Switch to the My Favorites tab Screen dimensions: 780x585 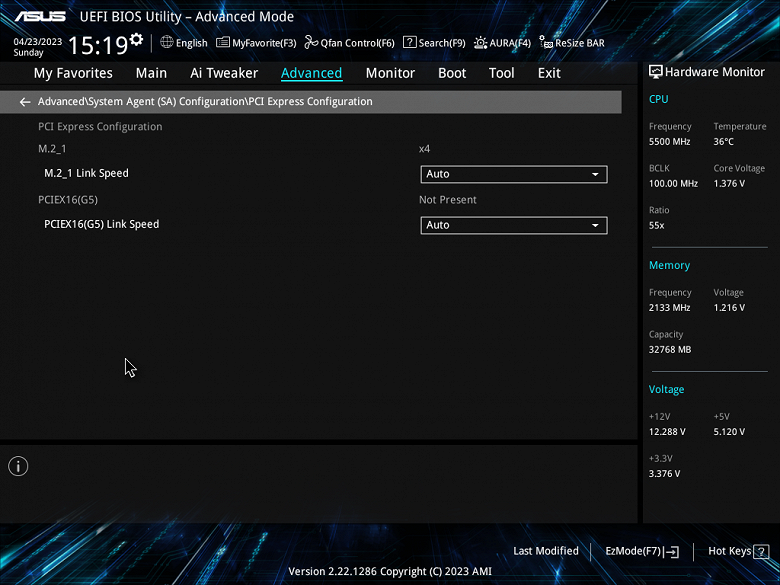(x=73, y=73)
